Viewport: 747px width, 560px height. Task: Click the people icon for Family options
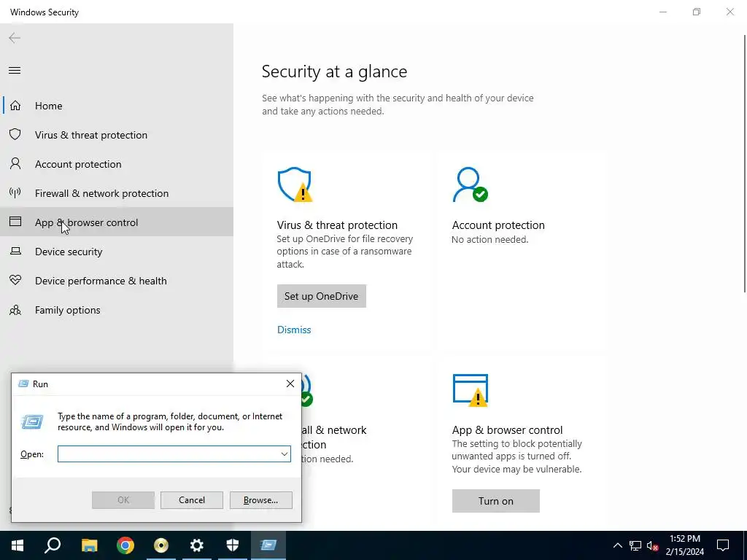tap(15, 310)
